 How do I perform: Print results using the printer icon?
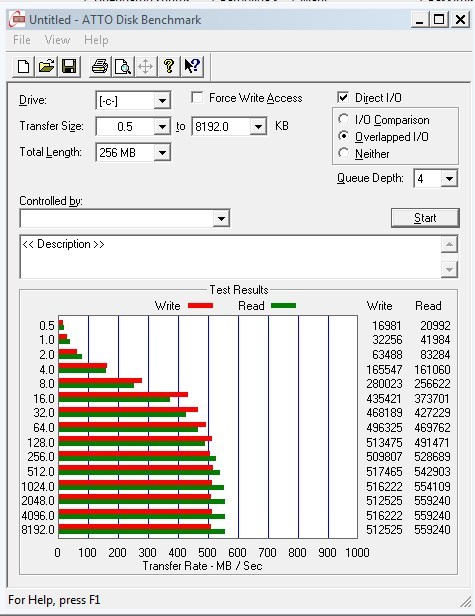click(100, 66)
